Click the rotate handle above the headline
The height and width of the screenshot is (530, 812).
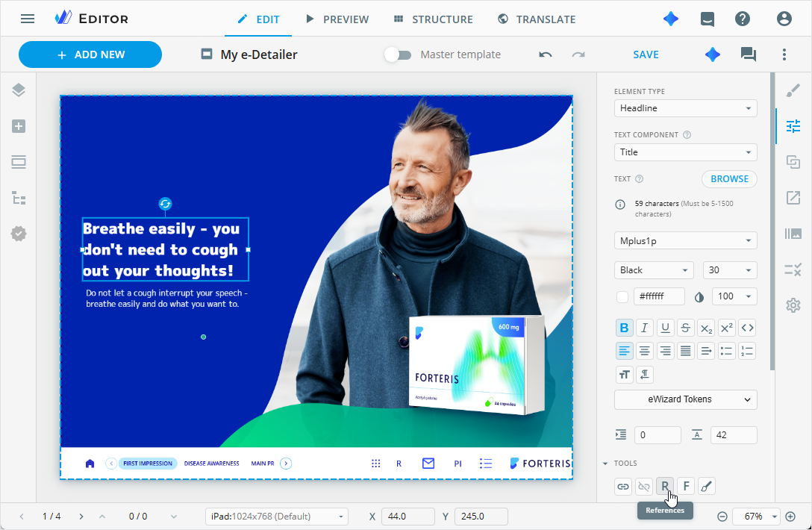165,204
